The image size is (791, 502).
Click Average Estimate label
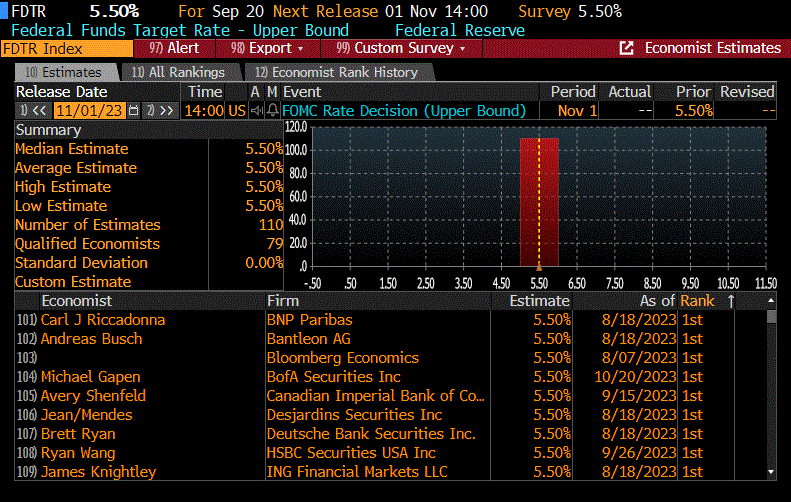click(76, 168)
